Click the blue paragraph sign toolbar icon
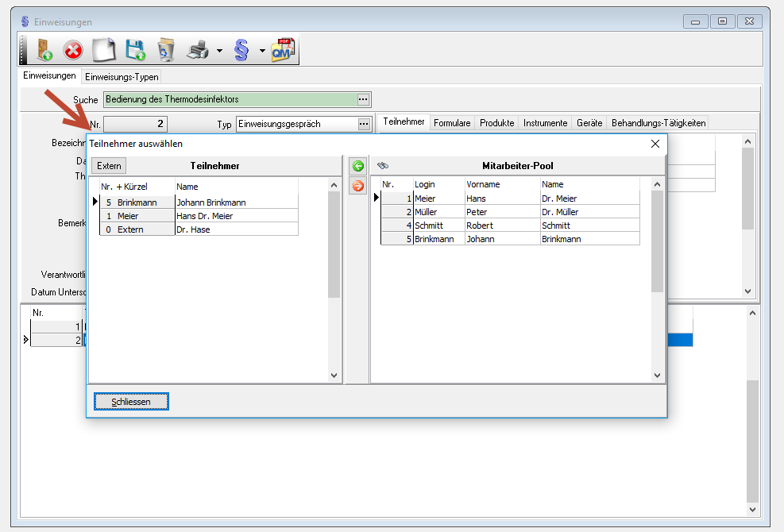 [241, 51]
